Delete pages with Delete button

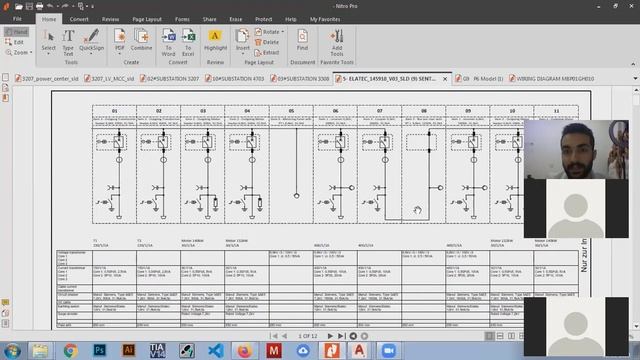click(267, 42)
